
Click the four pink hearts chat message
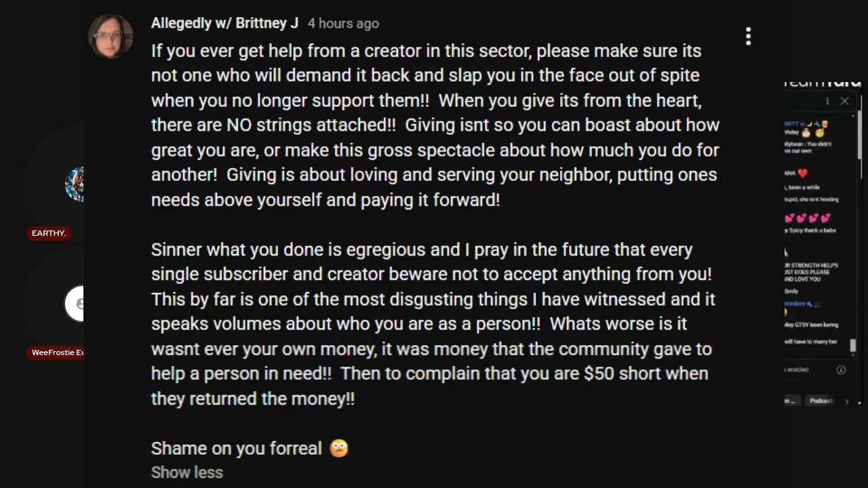pos(808,218)
